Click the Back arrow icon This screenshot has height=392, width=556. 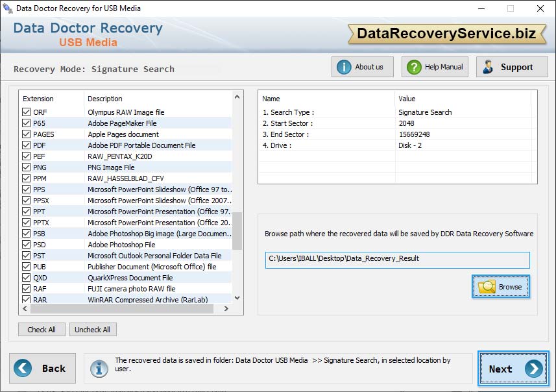[23, 368]
